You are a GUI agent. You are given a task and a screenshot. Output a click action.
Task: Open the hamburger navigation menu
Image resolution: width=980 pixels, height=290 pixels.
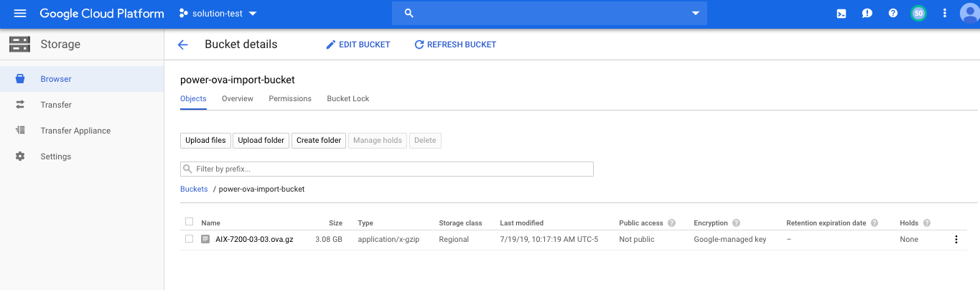pyautogui.click(x=19, y=14)
